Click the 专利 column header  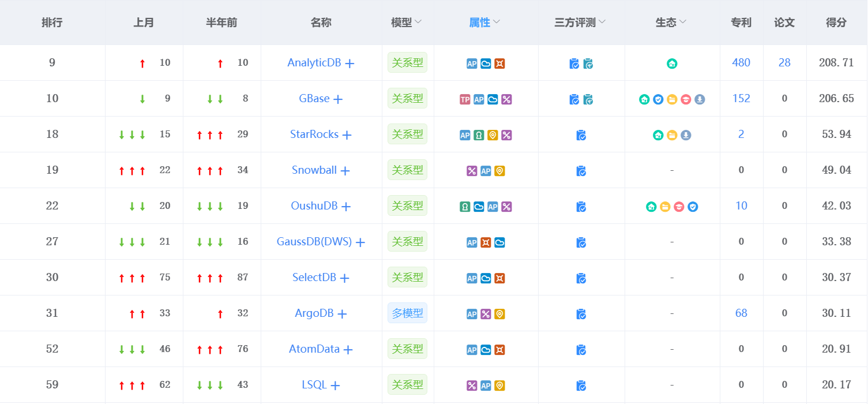pos(741,23)
